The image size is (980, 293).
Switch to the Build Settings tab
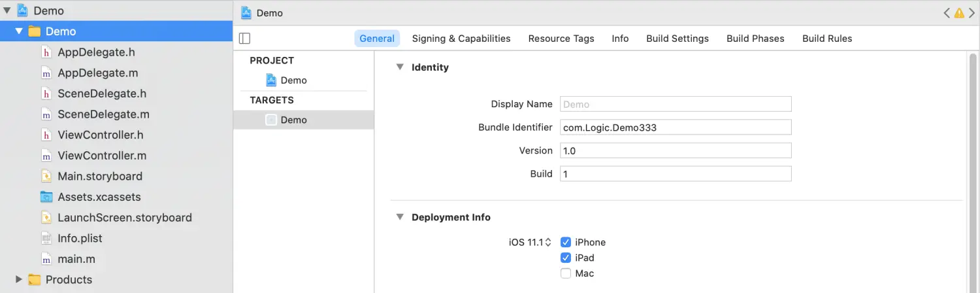[677, 39]
